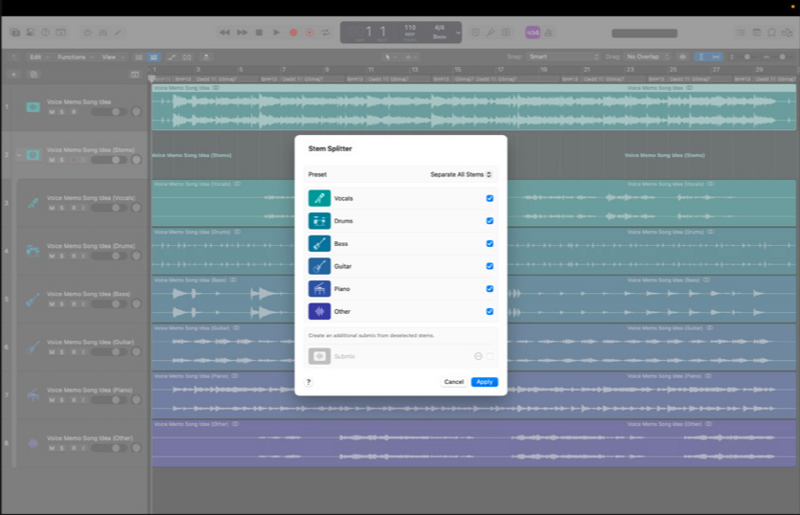Click the Guitar stem icon in dialog
This screenshot has width=800, height=515.
[319, 266]
